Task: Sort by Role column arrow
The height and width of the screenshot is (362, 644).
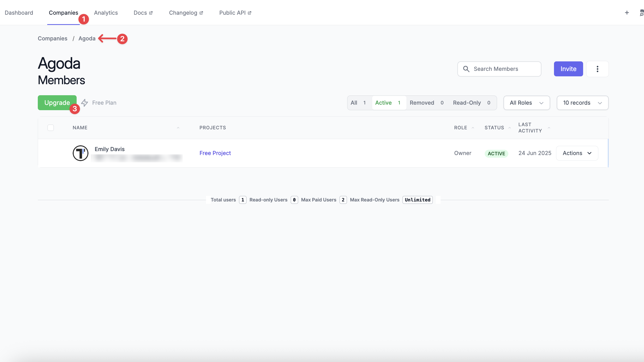Action: 473,128
